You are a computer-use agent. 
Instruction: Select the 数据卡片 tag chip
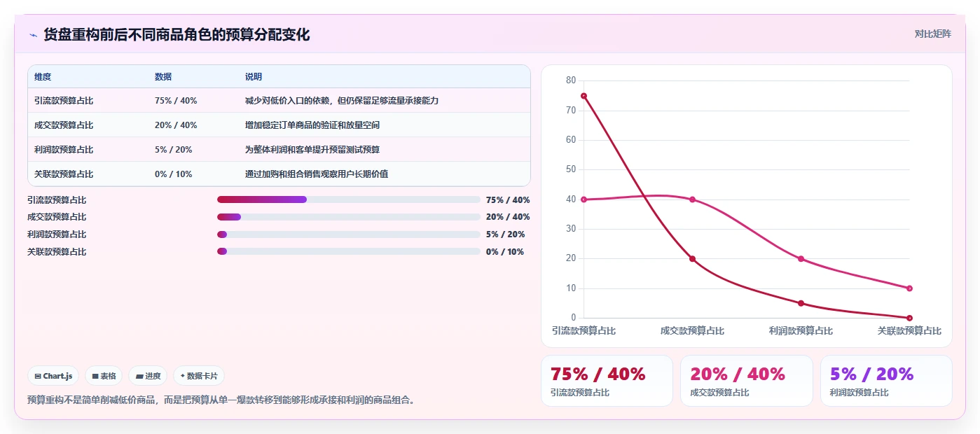pyautogui.click(x=199, y=376)
